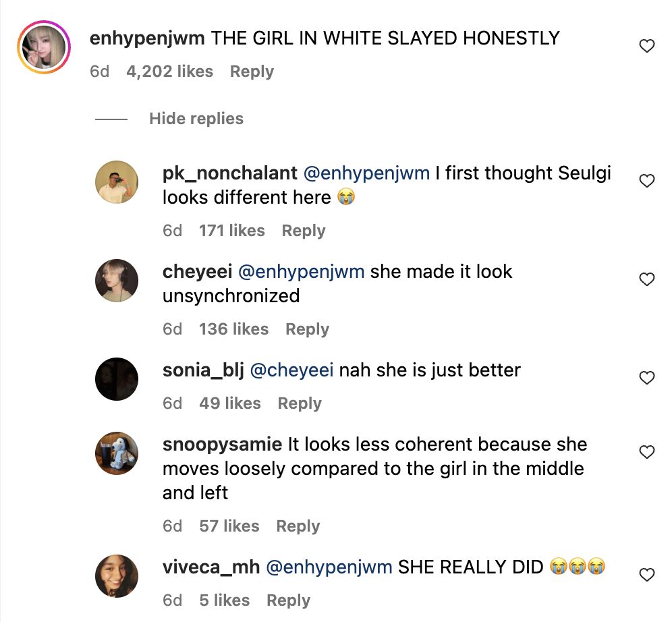The height and width of the screenshot is (622, 672).
Task: Open cheyeei's profile avatar
Action: (x=117, y=280)
